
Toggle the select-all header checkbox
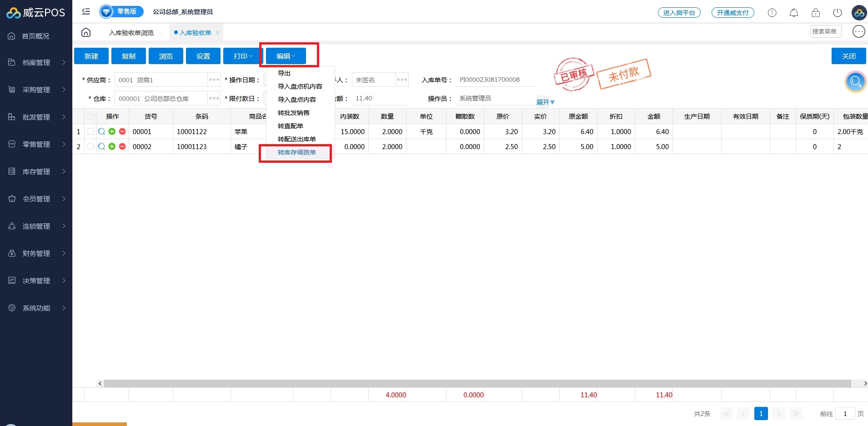click(90, 116)
